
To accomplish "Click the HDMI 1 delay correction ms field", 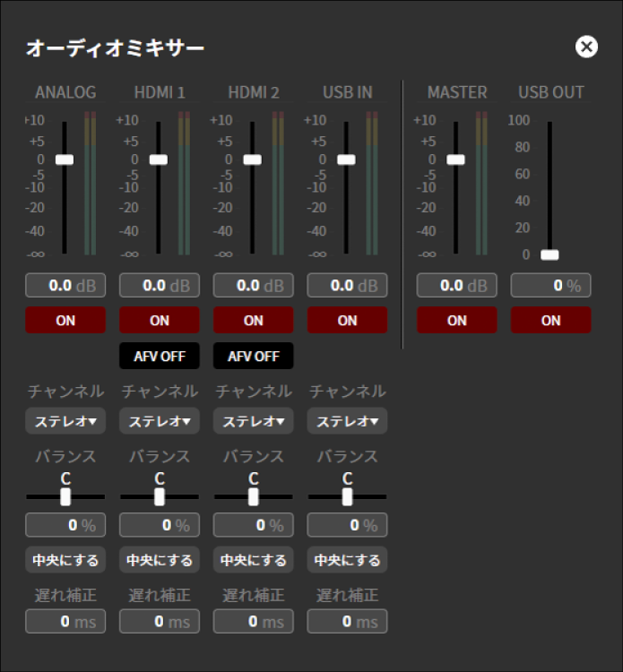I will 159,621.
